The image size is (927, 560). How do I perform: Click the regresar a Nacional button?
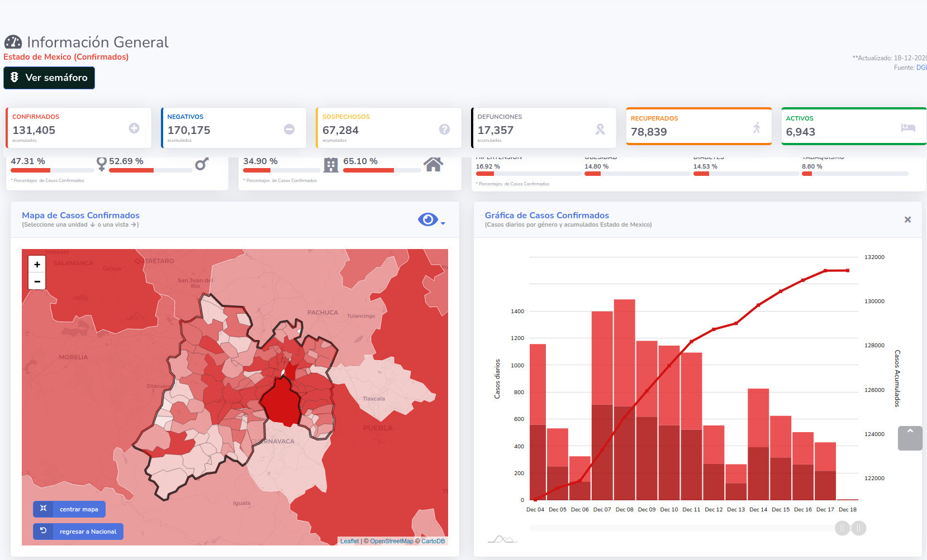[x=78, y=532]
